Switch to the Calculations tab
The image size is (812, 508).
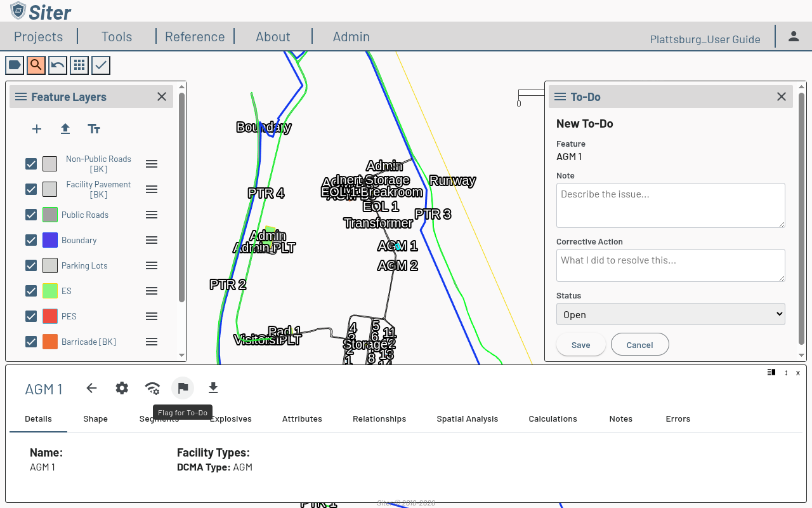(x=553, y=419)
